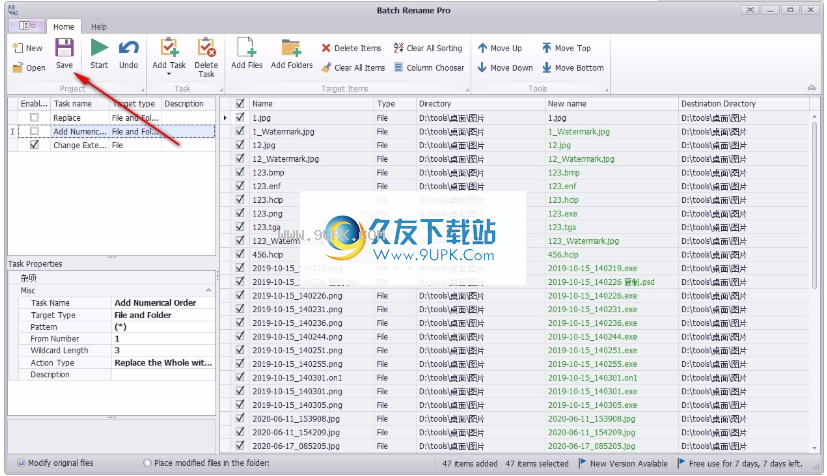
Task: Edit the From Number value field
Action: 163,338
